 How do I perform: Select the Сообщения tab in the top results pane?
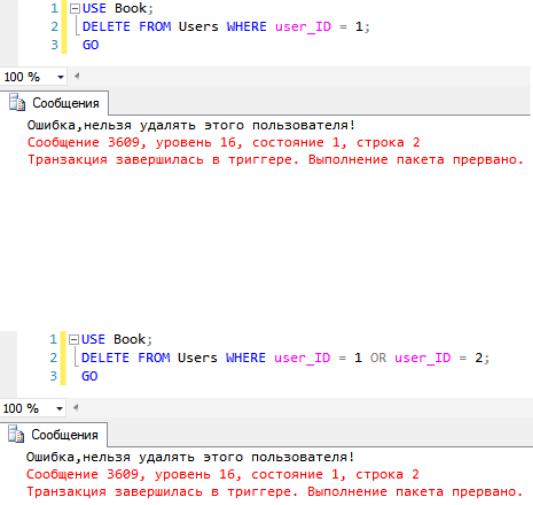(x=54, y=103)
